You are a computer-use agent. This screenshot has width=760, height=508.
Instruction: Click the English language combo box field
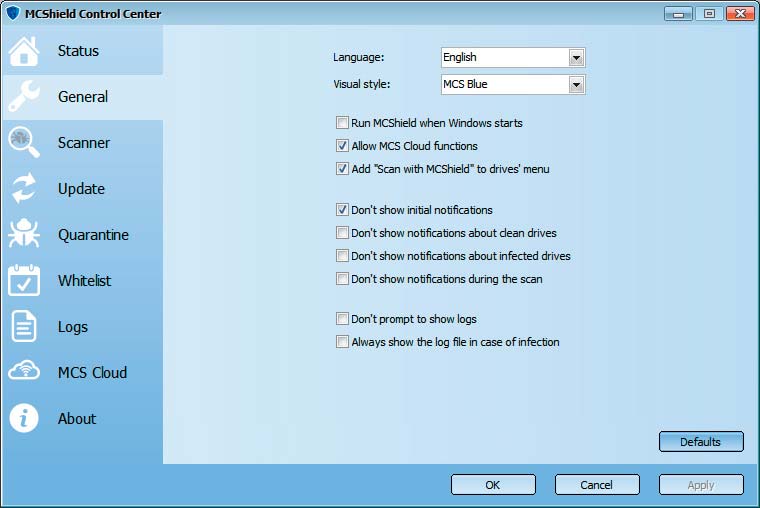pyautogui.click(x=513, y=58)
